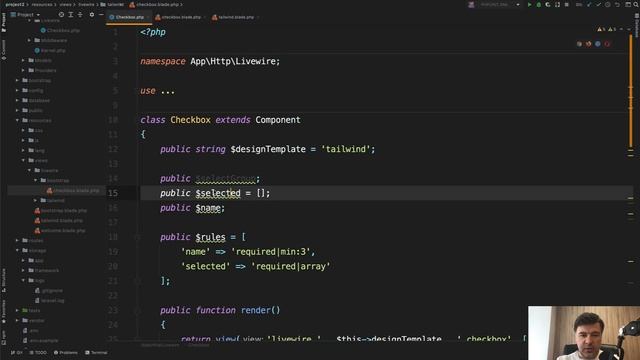This screenshot has width=640, height=360.
Task: Click the first warnings indicator in editor
Action: pos(601,29)
